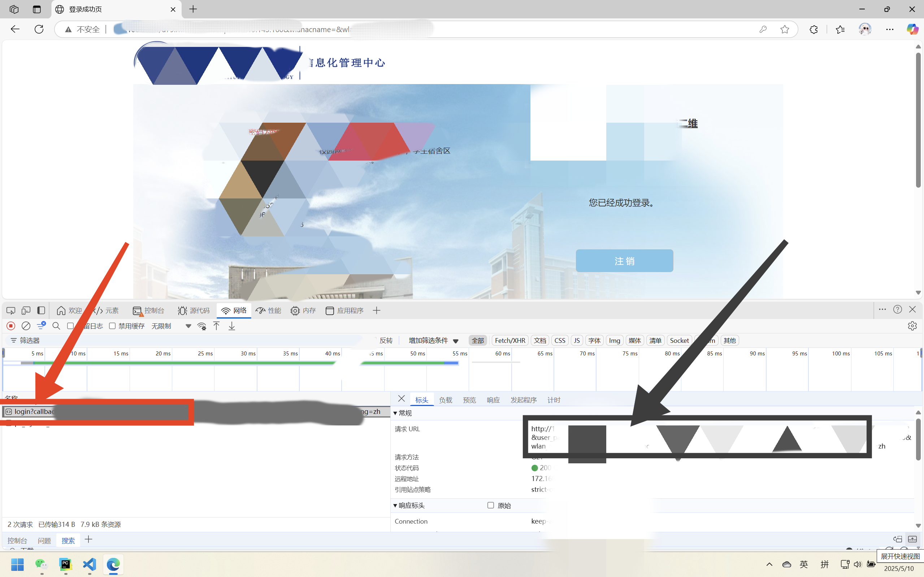Expand the 增加筛选条件 dropdown

(433, 340)
